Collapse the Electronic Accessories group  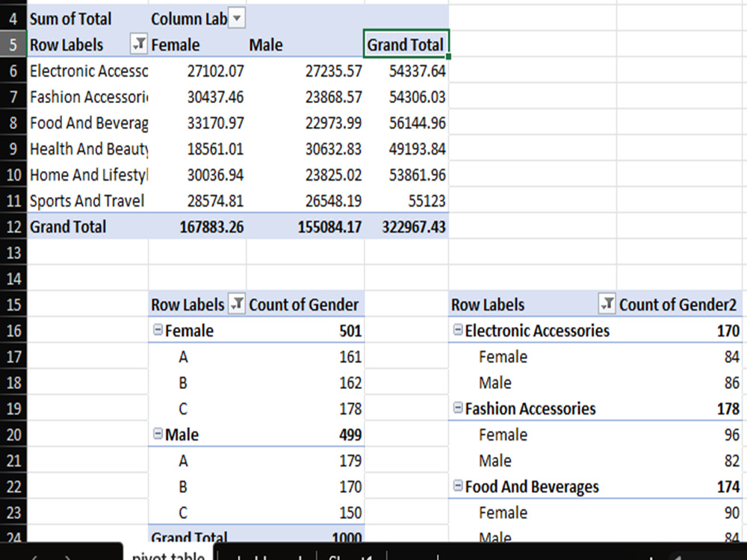[458, 329]
